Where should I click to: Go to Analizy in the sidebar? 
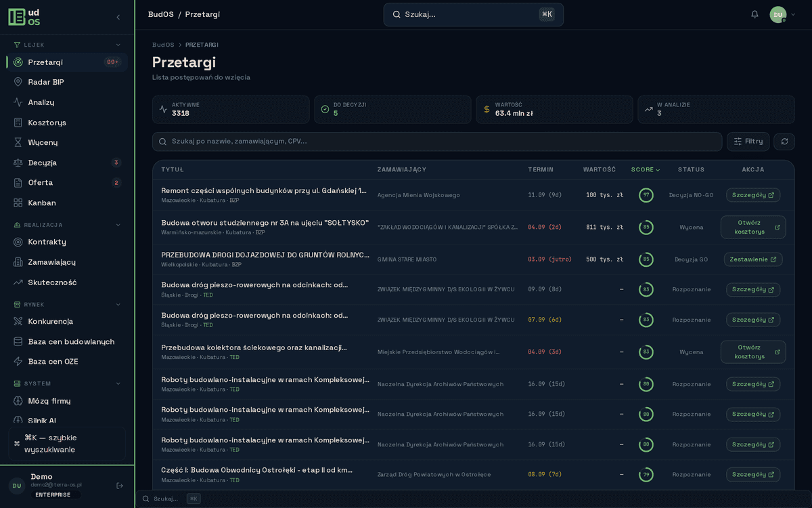point(67,102)
